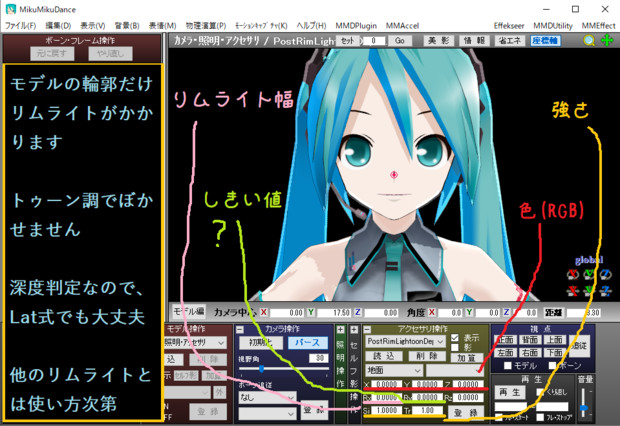
Task: Click 登録 in the accessory panel
Action: pyautogui.click(x=464, y=412)
